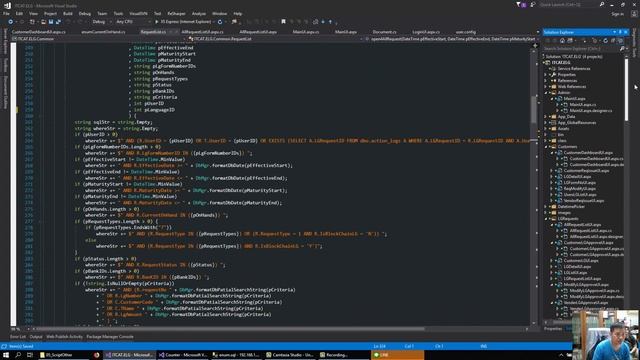Open the member dropdown openAllRequest
Viewport: 640px width, 360px height.
(x=452, y=39)
